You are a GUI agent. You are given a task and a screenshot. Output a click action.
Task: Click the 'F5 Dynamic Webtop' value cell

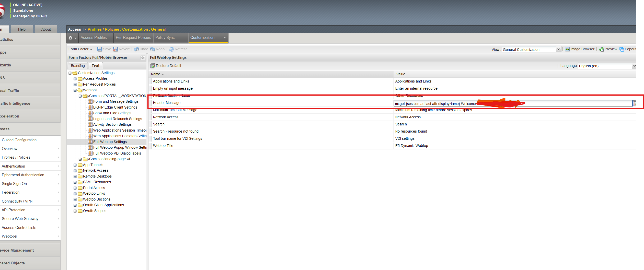[x=515, y=146]
